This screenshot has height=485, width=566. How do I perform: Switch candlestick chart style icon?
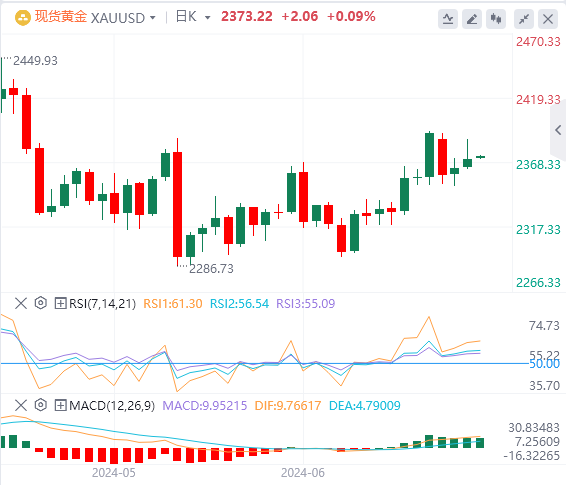click(496, 19)
